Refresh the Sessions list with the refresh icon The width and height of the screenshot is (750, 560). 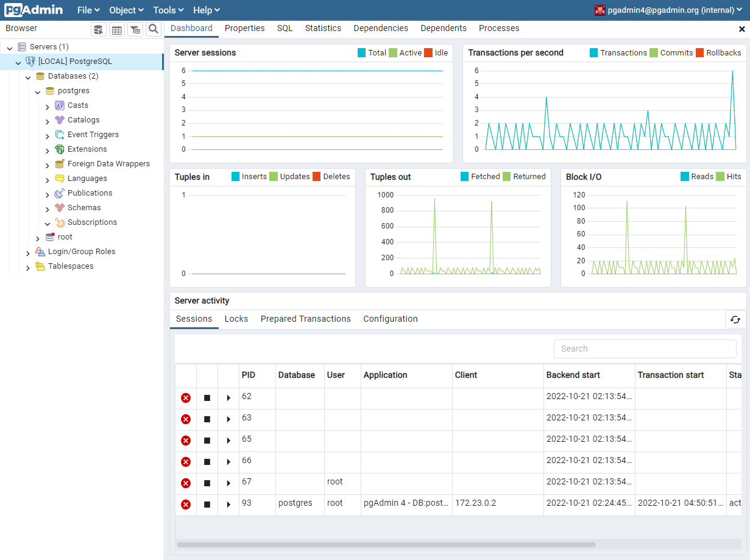click(x=735, y=319)
